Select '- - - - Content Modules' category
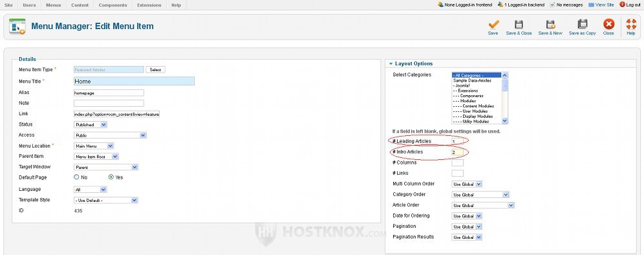Screen dimensions: 644x255 click(x=477, y=106)
